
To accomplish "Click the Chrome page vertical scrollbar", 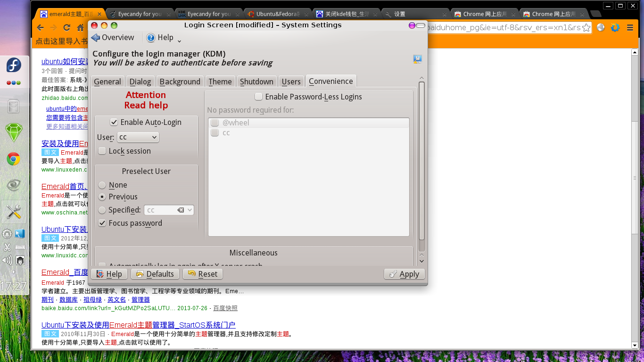I will (635, 178).
